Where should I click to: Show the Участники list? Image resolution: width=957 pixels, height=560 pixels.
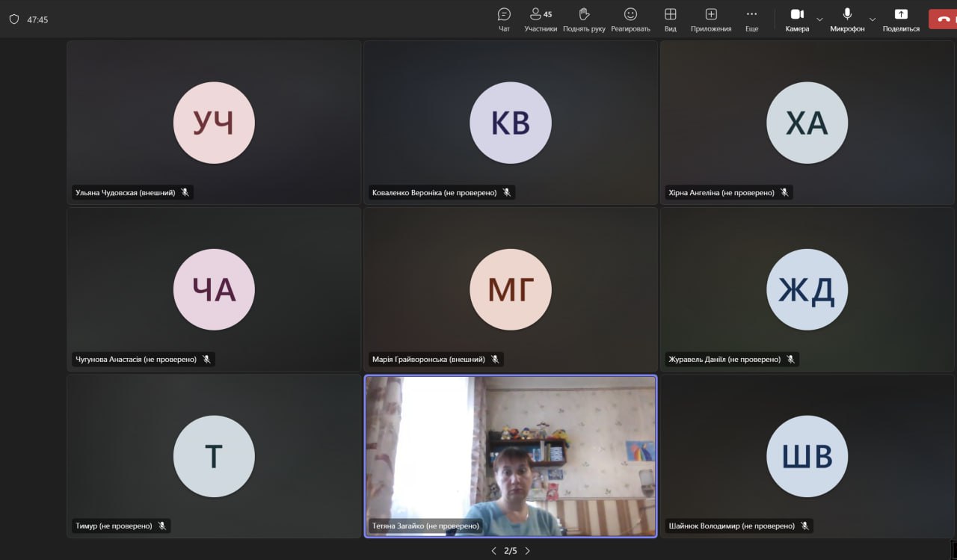(x=541, y=19)
